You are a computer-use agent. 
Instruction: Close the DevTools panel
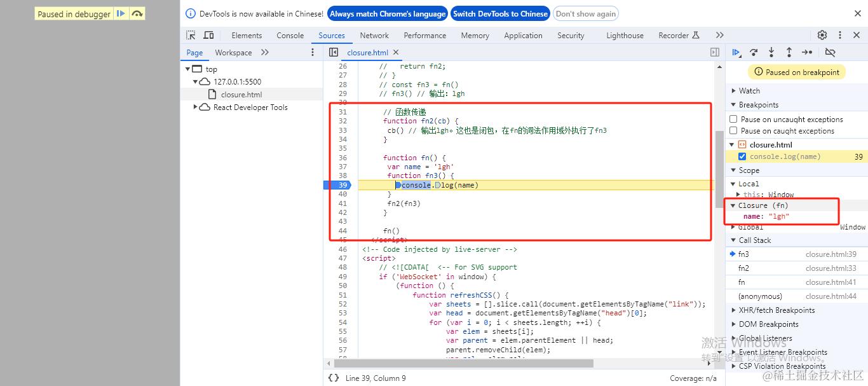857,35
